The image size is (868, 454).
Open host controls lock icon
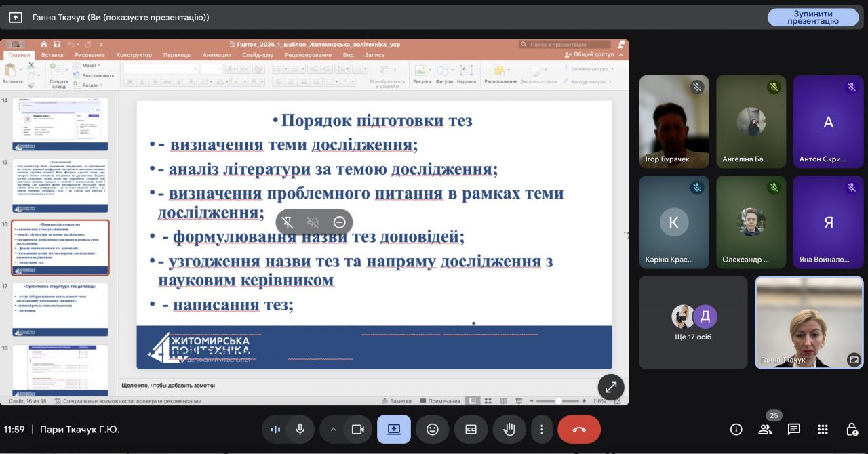pyautogui.click(x=852, y=430)
